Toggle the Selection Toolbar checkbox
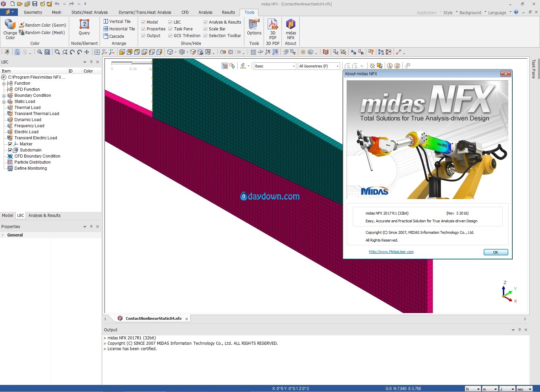The height and width of the screenshot is (392, 540). [x=205, y=35]
